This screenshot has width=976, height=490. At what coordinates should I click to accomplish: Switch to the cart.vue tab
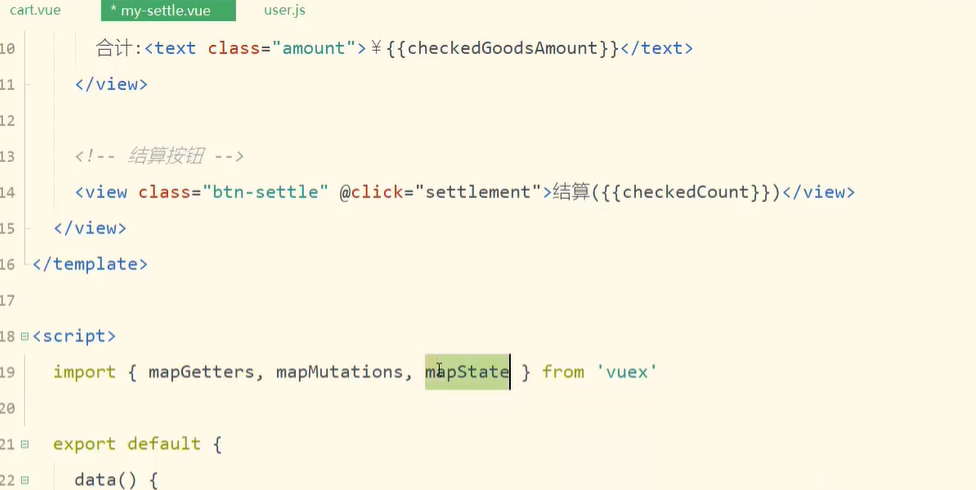coord(35,11)
